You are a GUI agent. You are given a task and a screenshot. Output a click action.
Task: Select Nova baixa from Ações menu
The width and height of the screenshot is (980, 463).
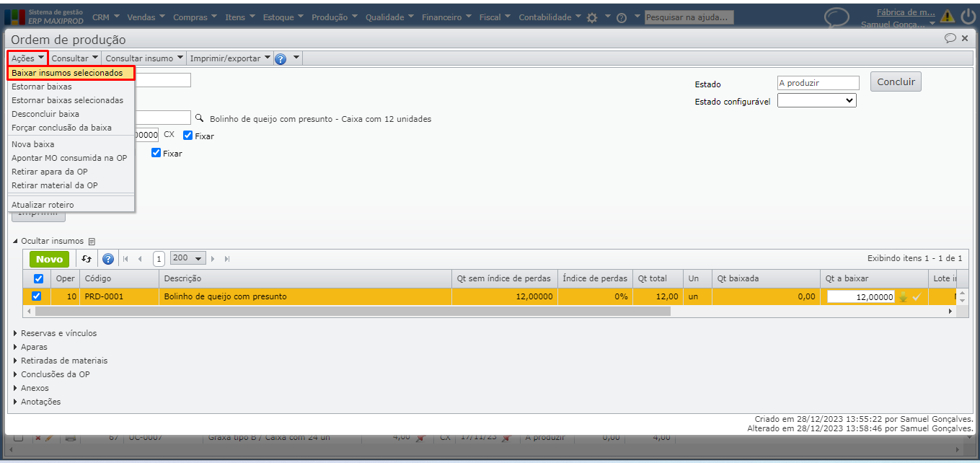point(71,144)
